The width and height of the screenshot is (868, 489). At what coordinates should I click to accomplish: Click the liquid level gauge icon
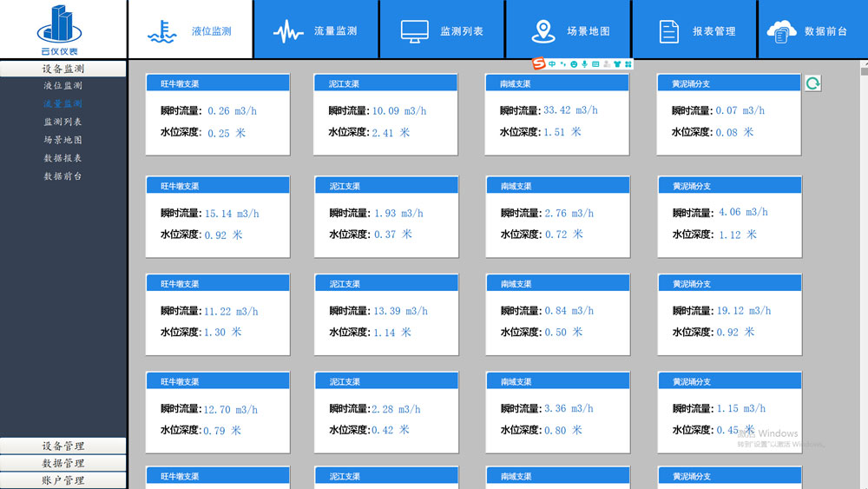point(161,31)
